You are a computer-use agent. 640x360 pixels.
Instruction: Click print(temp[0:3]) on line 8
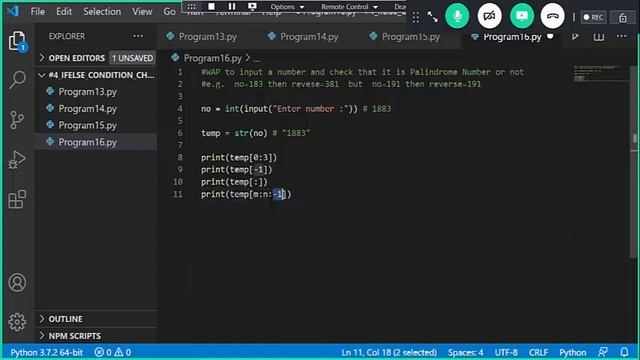(x=239, y=158)
